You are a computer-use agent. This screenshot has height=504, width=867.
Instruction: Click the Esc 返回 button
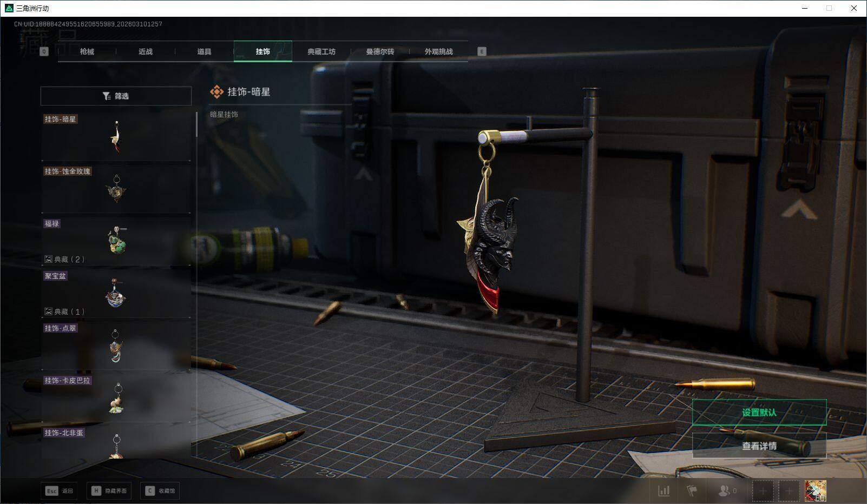pos(59,490)
